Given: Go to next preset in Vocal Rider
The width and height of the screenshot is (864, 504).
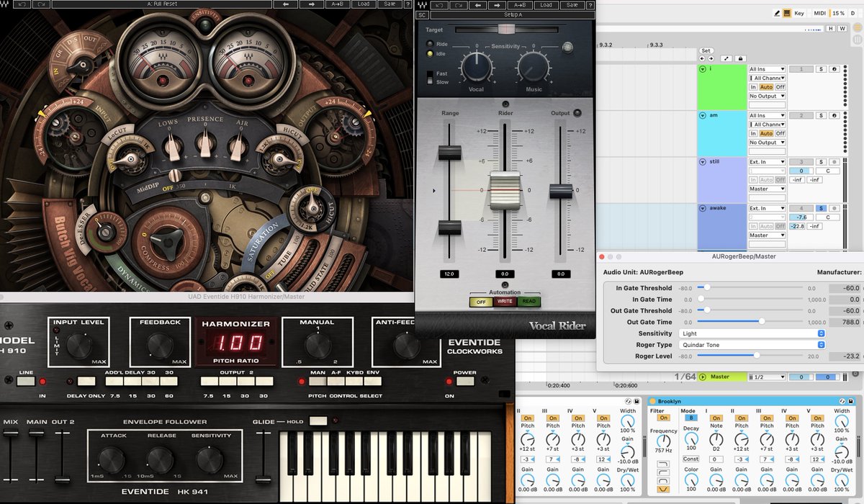Looking at the screenshot, I should (x=497, y=5).
